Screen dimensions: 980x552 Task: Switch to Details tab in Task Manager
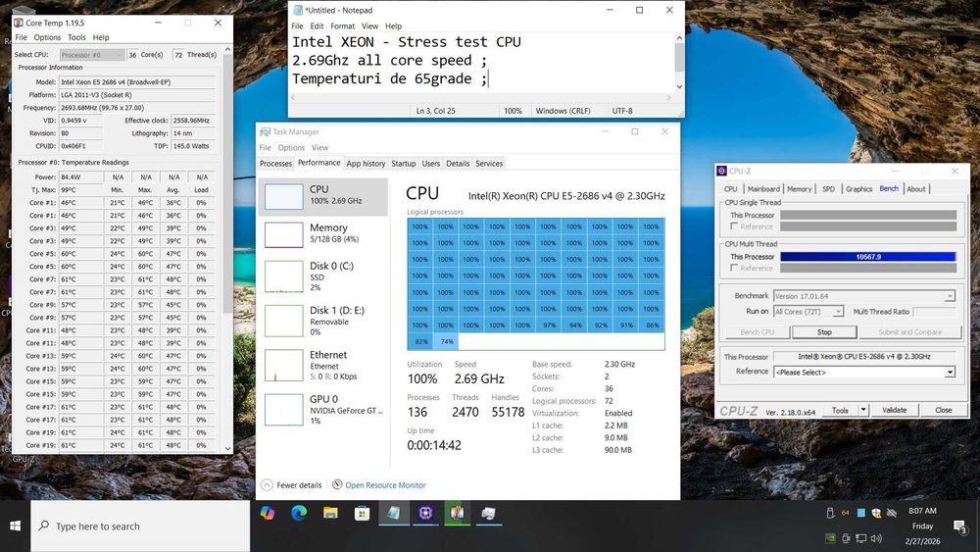(458, 163)
